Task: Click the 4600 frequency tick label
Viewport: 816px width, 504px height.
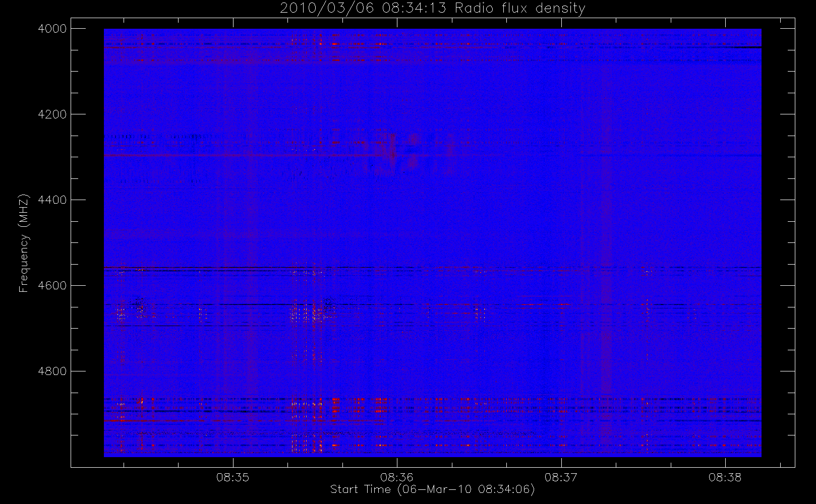Action: point(52,286)
